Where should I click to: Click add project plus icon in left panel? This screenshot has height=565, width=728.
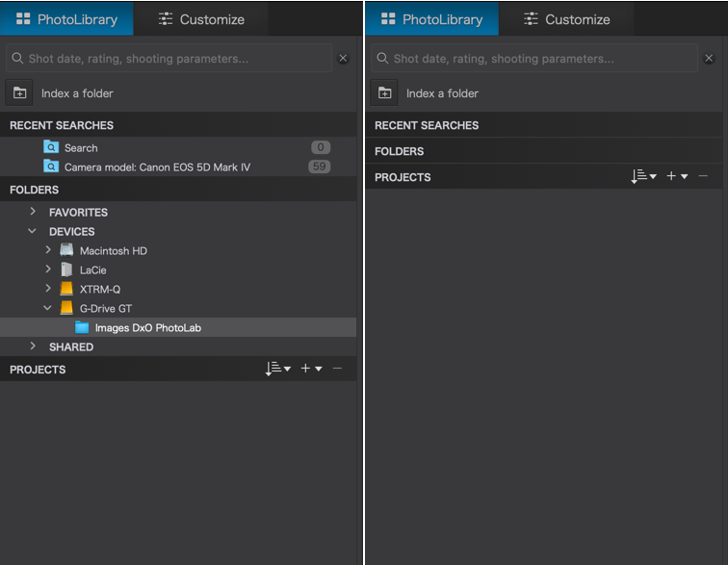point(311,369)
